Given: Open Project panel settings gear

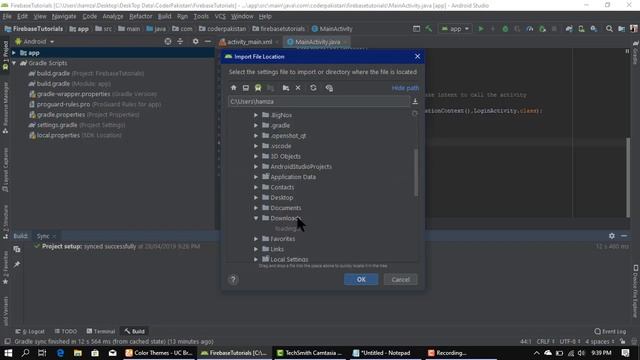Looking at the screenshot, I should pos(196,42).
